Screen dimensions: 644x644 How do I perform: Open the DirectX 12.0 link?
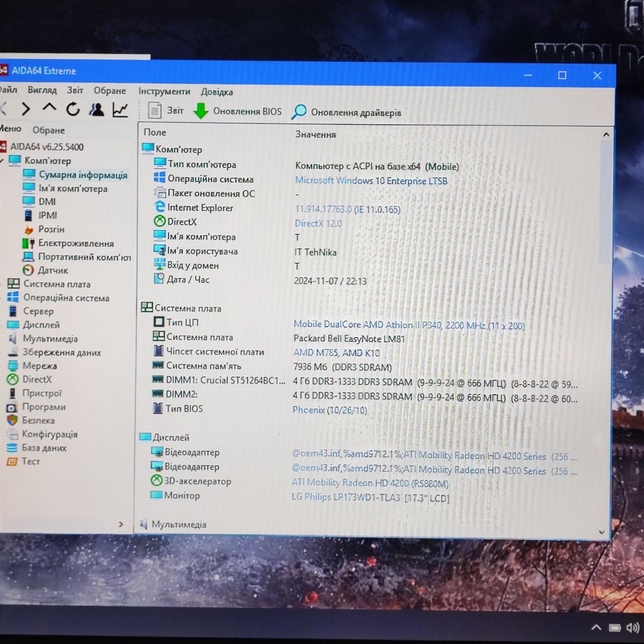click(318, 223)
